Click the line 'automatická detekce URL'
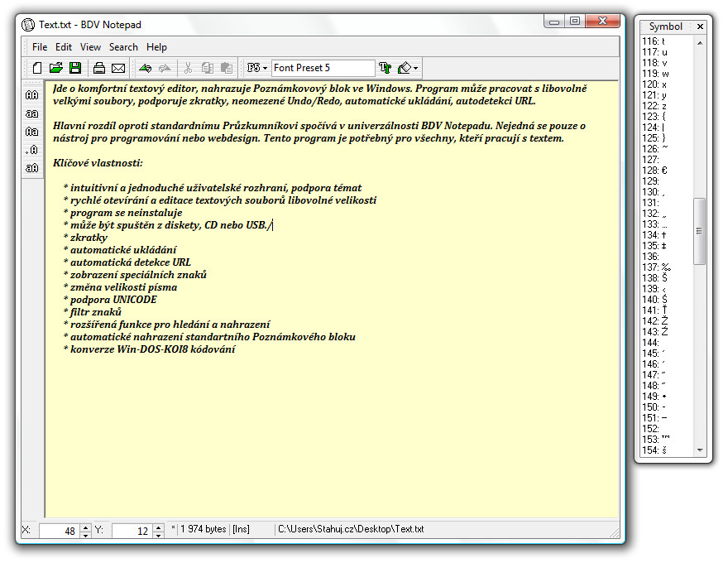The width and height of the screenshot is (728, 563). (x=131, y=262)
